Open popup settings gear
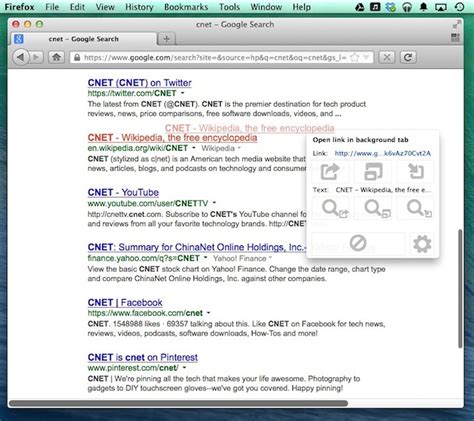 click(422, 244)
